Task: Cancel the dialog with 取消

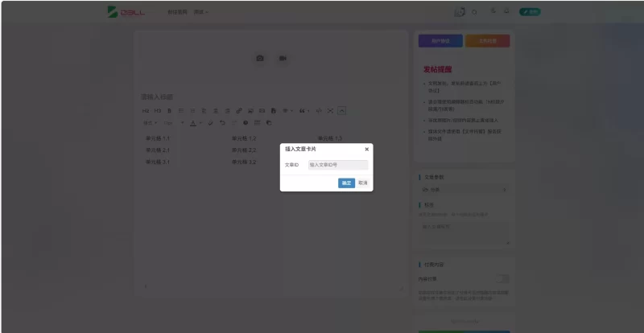Action: coord(363,183)
